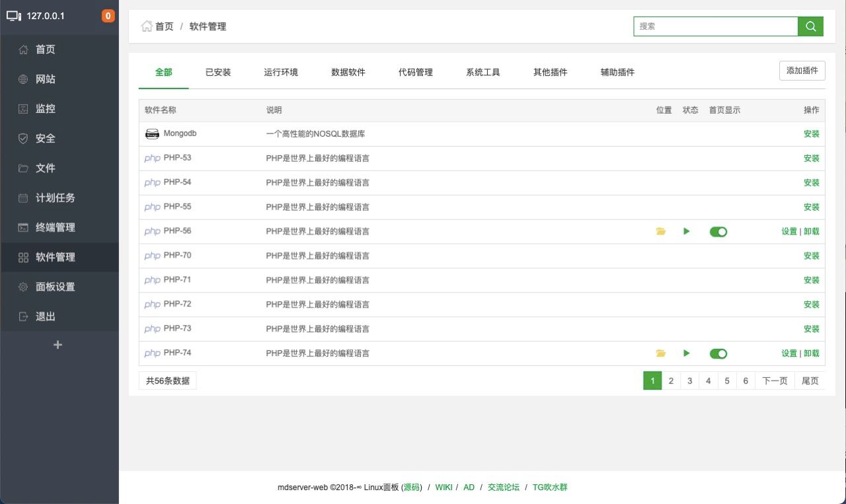
Task: Open the 文件 file manager from sidebar
Action: (x=44, y=168)
